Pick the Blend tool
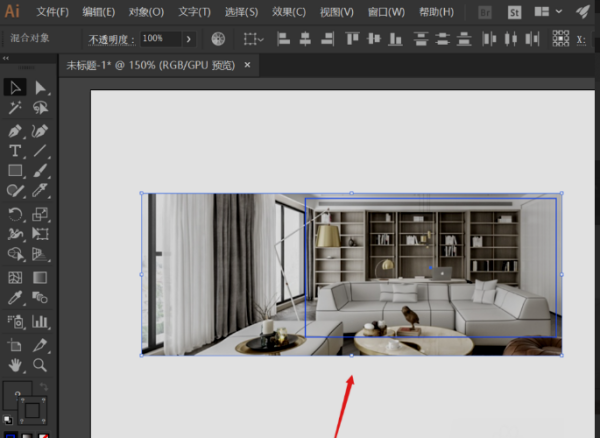Image resolution: width=600 pixels, height=438 pixels. (x=40, y=298)
